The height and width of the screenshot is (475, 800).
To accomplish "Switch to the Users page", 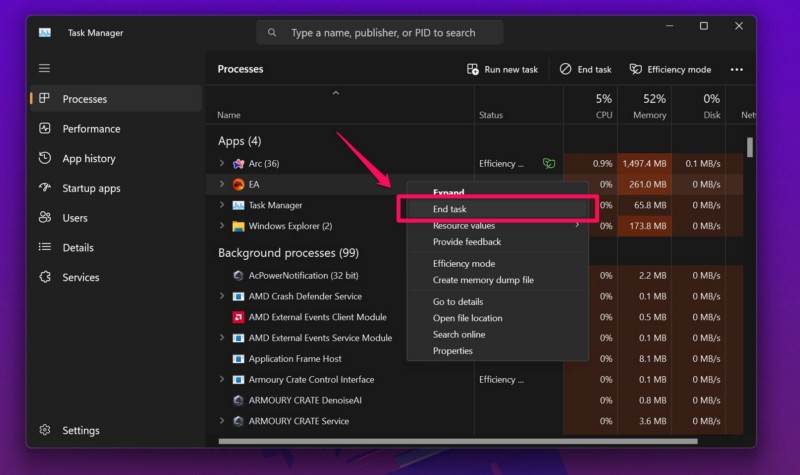I will tap(75, 218).
